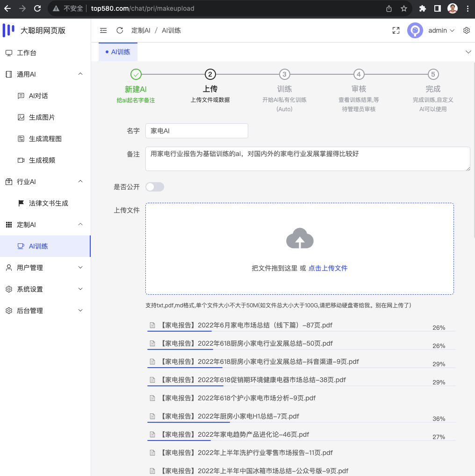Image resolution: width=475 pixels, height=476 pixels.
Task: Select the 生成视频 icon in sidebar
Action: 20,160
